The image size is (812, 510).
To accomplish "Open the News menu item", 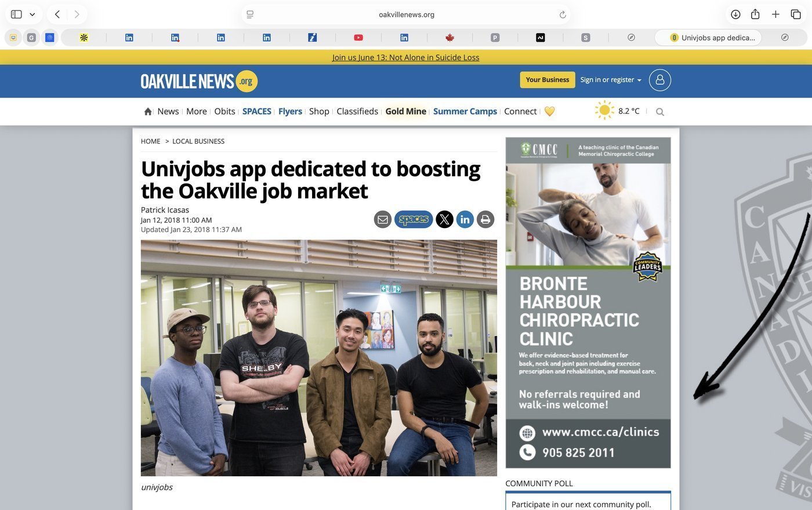I will (168, 111).
